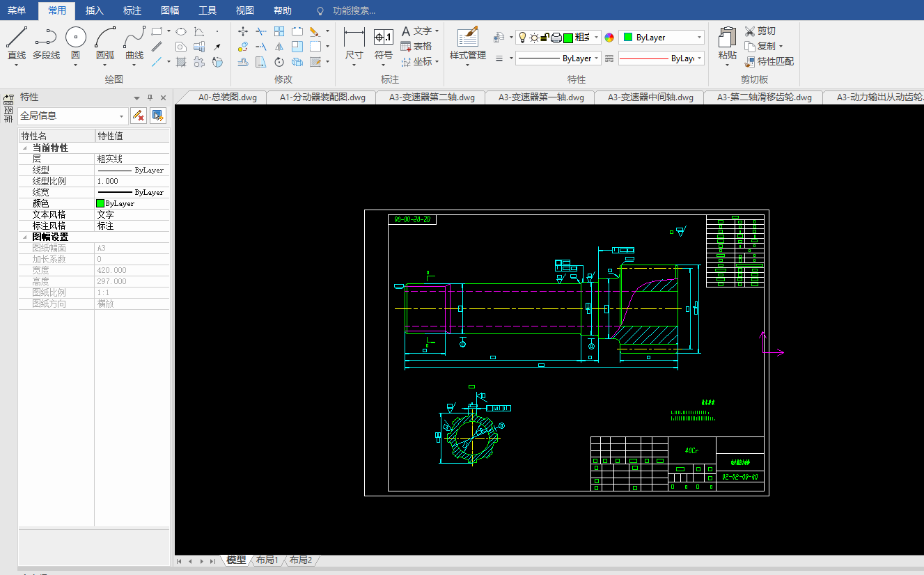Viewport: 924px width, 575px height.
Task: Toggle auto-hide pin on 特性 panel
Action: pyautogui.click(x=150, y=98)
